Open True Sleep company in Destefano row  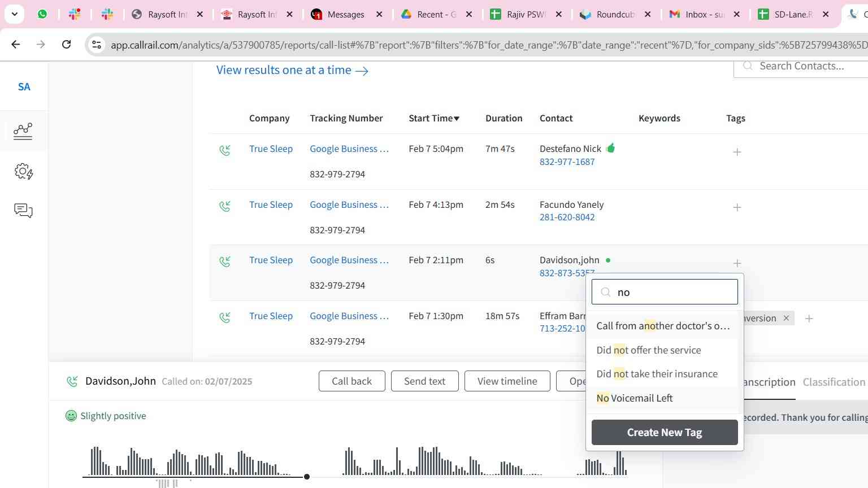271,149
